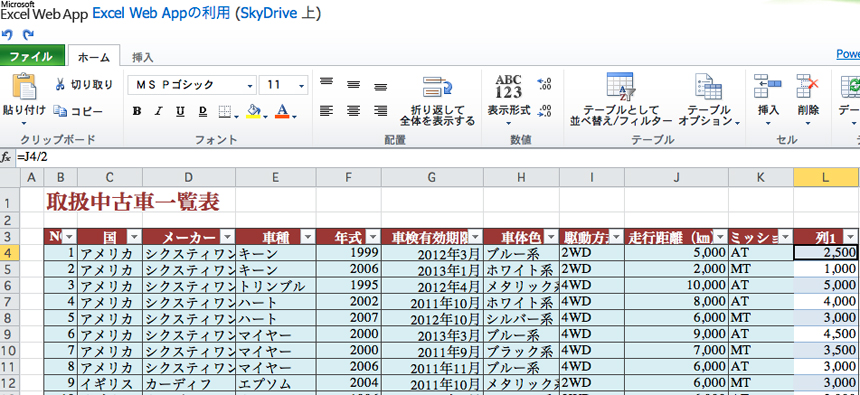Open the paste options dropdown arrow
This screenshot has height=395, width=860.
[24, 123]
